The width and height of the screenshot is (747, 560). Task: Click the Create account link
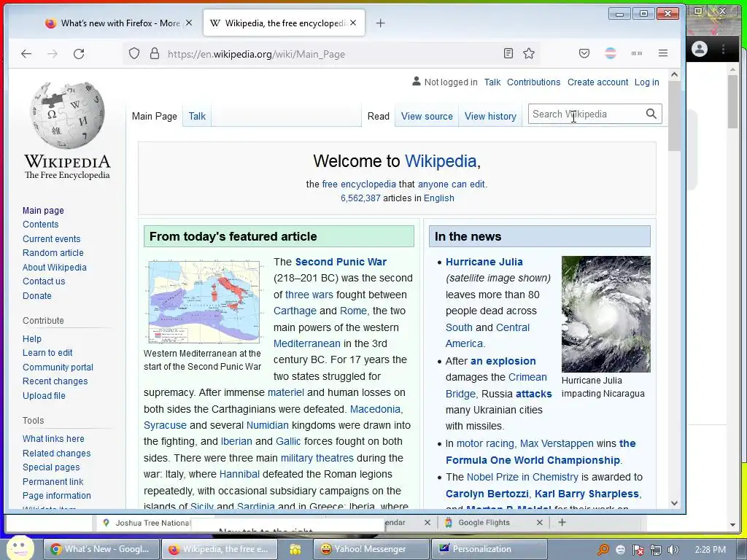pyautogui.click(x=597, y=82)
